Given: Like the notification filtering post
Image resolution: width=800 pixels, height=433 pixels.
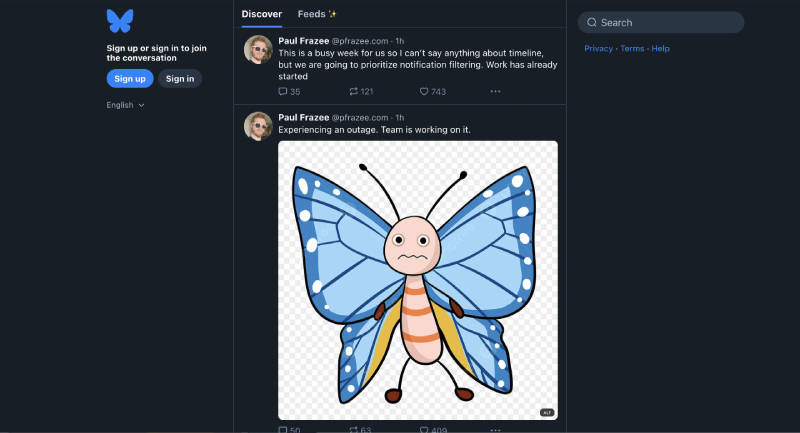Looking at the screenshot, I should pyautogui.click(x=425, y=92).
